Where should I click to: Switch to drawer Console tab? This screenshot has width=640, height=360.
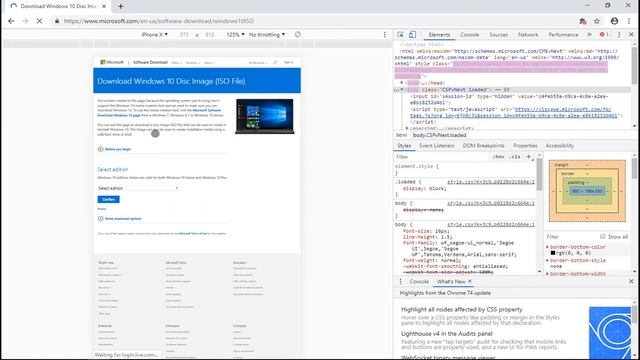click(x=419, y=282)
